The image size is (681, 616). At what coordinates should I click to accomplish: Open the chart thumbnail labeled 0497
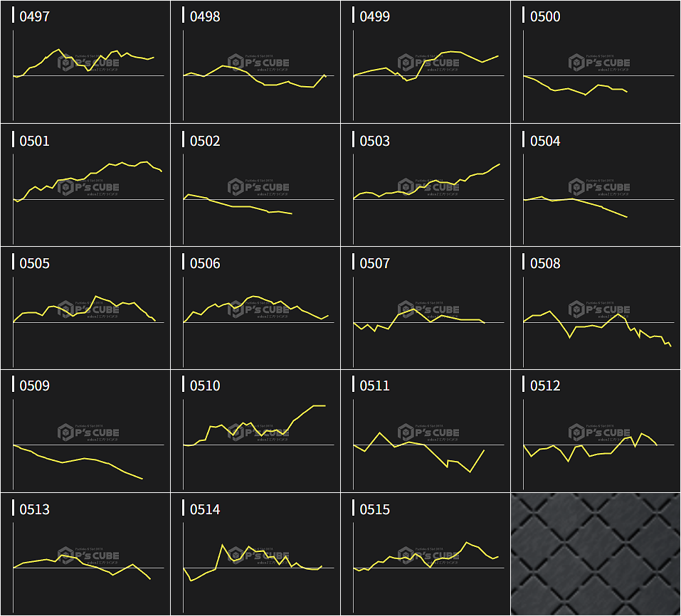(85, 63)
